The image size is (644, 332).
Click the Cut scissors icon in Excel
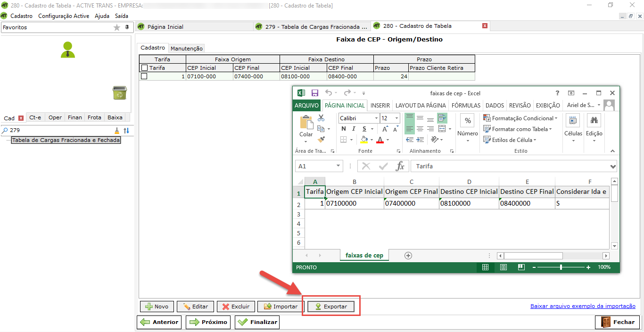pos(321,118)
